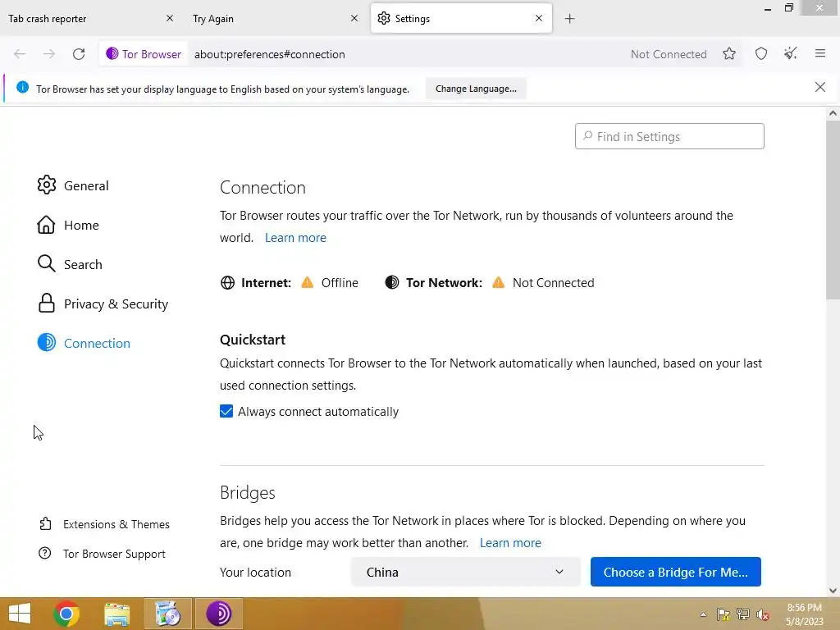Screen dimensions: 840x630
Task: Click the New Identity broom icon
Action: click(790, 53)
